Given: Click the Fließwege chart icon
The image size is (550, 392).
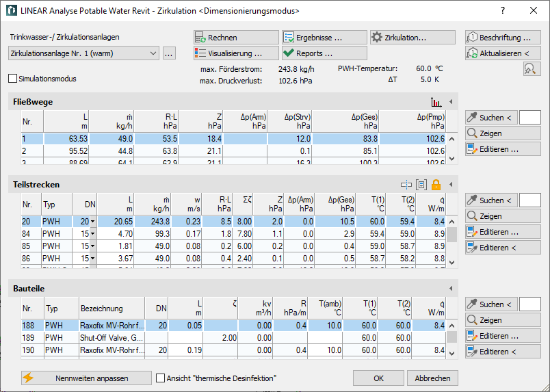Looking at the screenshot, I should click(436, 102).
